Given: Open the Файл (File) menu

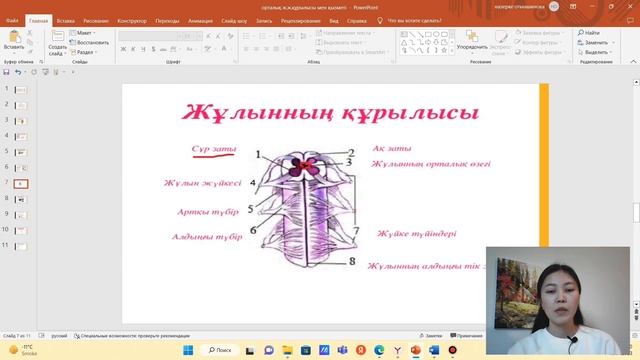Looking at the screenshot, I should (12, 20).
